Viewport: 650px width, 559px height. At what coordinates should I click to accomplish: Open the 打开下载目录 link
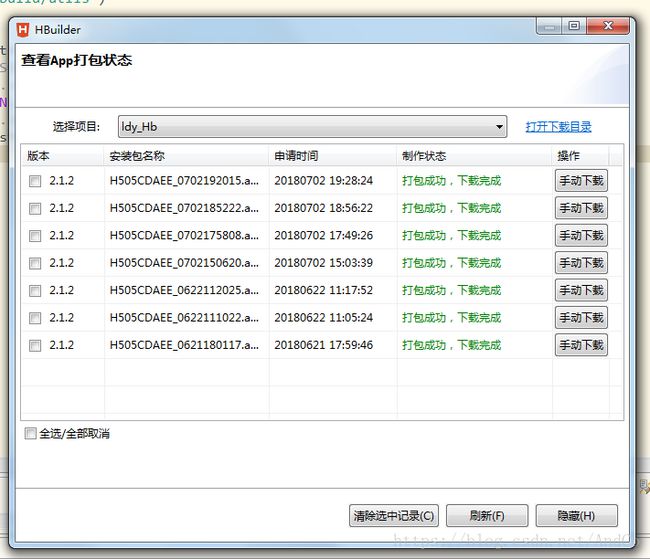click(x=558, y=126)
